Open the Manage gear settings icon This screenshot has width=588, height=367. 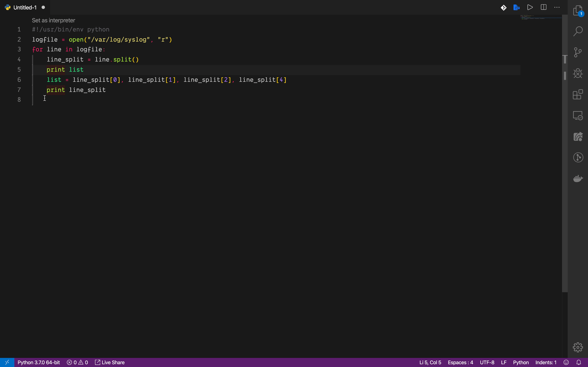click(x=578, y=347)
